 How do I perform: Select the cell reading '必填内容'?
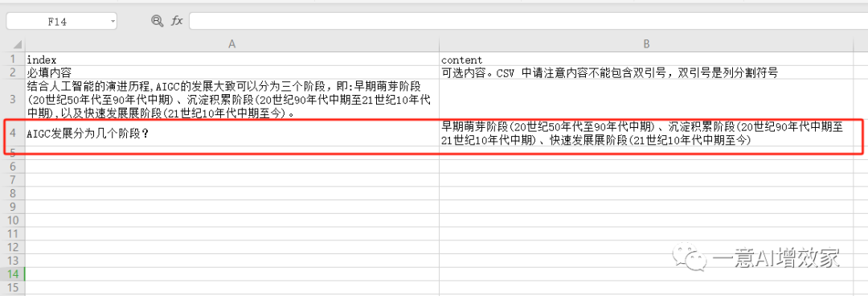point(232,72)
